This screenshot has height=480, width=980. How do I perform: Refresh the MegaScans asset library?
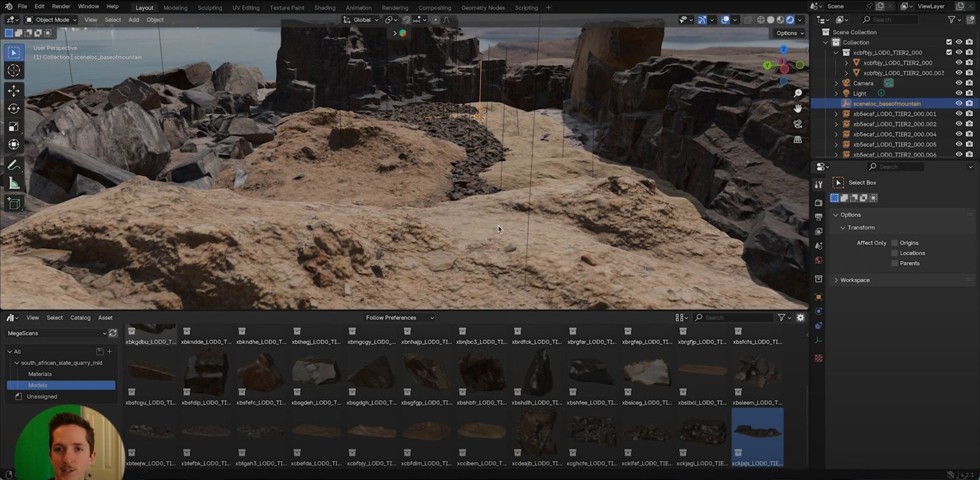113,333
